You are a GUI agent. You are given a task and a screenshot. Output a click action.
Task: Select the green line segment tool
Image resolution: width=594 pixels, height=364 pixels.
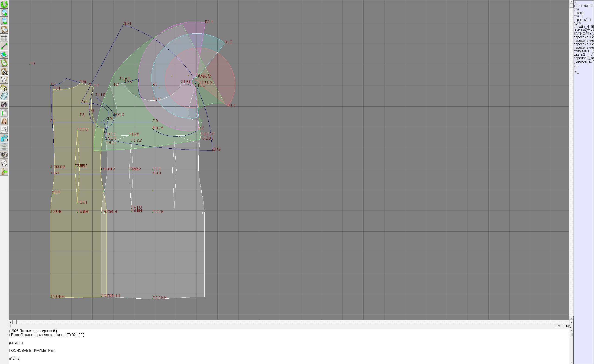pyautogui.click(x=4, y=46)
